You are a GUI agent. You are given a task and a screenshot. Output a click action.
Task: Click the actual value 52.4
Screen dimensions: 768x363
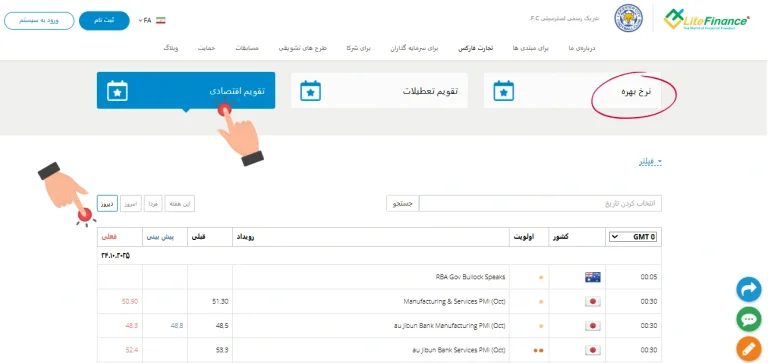[x=132, y=350]
